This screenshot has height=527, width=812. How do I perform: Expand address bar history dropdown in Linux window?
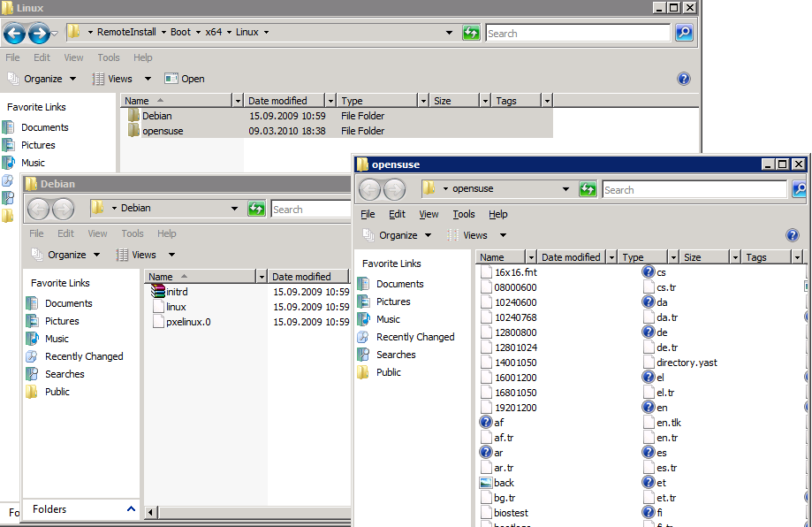pyautogui.click(x=449, y=33)
